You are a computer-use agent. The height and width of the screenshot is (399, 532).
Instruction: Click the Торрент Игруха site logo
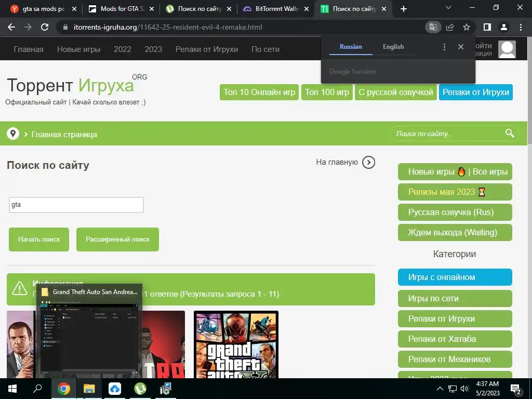pyautogui.click(x=77, y=85)
